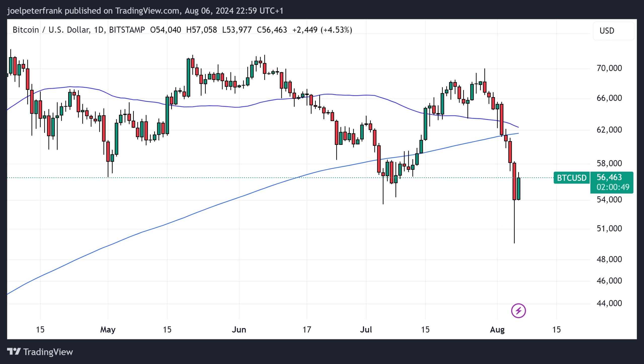Click the 54,000 price axis label
This screenshot has width=644, height=364.
coord(609,200)
